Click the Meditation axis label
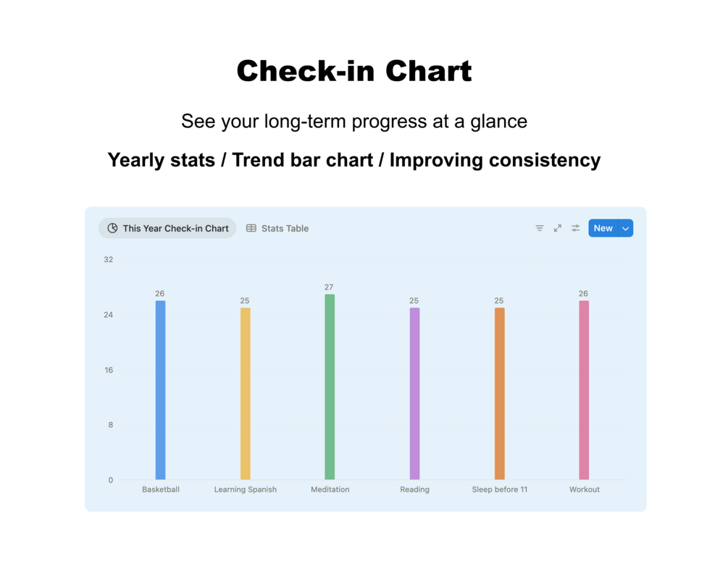Screen dimensions: 728x582 330,489
